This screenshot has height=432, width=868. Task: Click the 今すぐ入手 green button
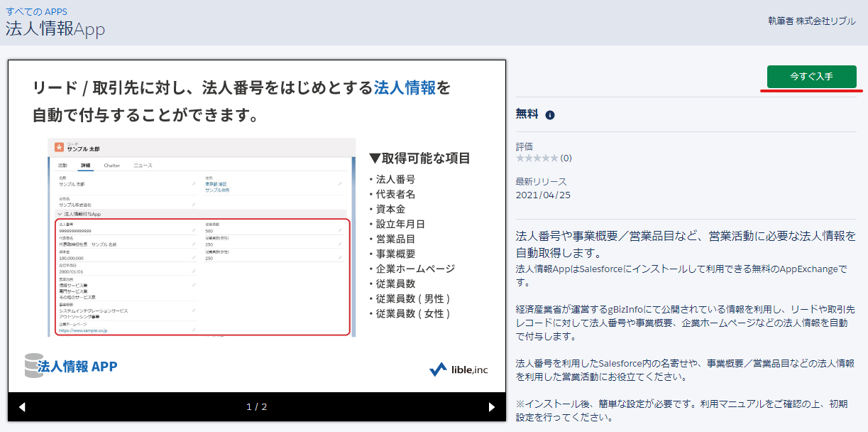pyautogui.click(x=811, y=77)
